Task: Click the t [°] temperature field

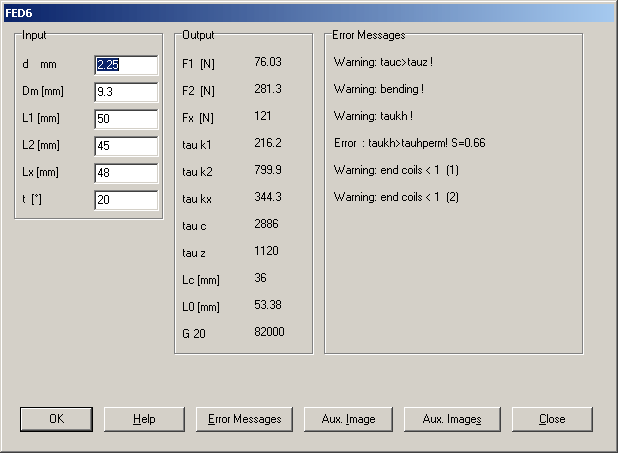Action: 126,200
